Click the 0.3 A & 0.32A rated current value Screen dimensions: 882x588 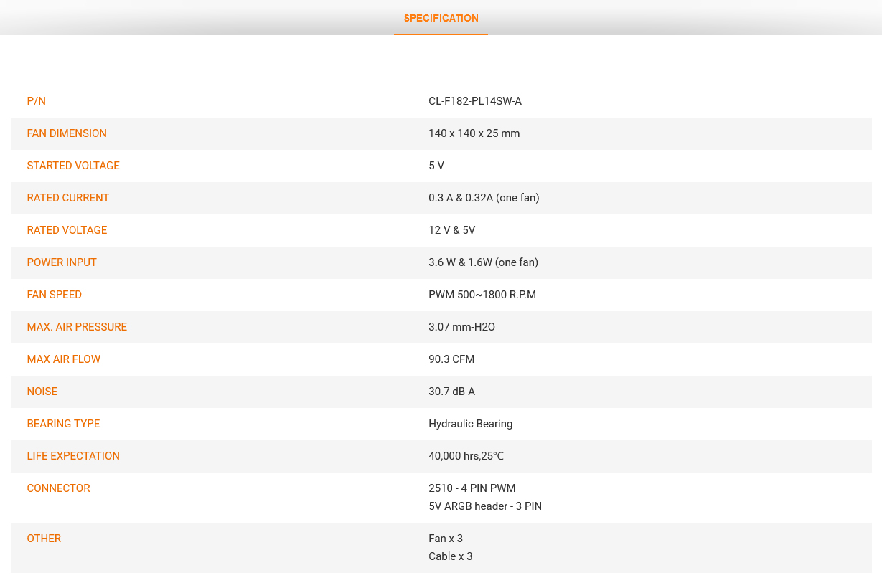(x=484, y=198)
